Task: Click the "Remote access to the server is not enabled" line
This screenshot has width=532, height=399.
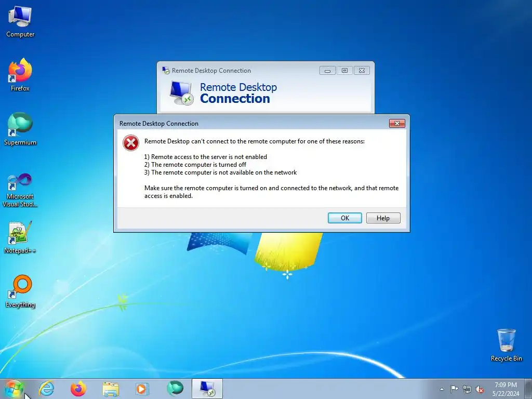Action: (x=206, y=157)
